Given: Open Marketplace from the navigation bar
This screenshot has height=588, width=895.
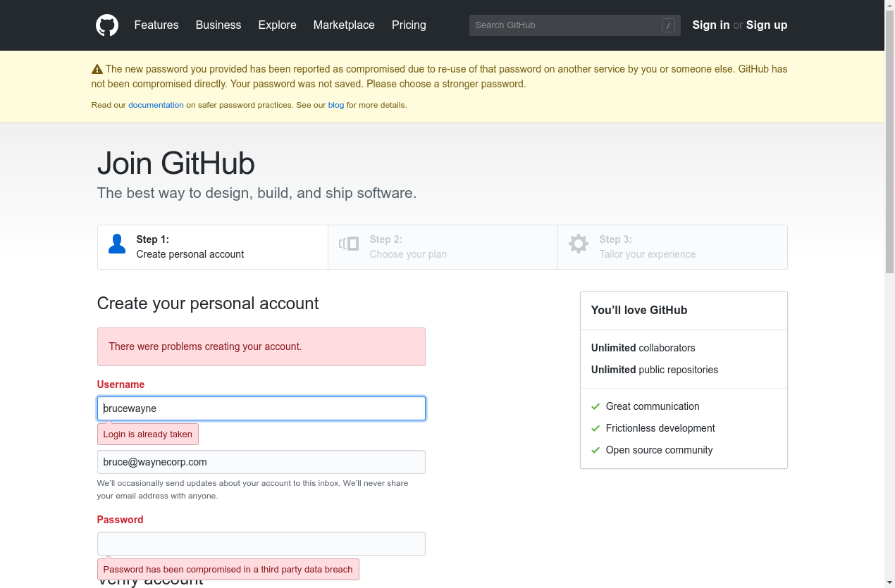Looking at the screenshot, I should [344, 25].
